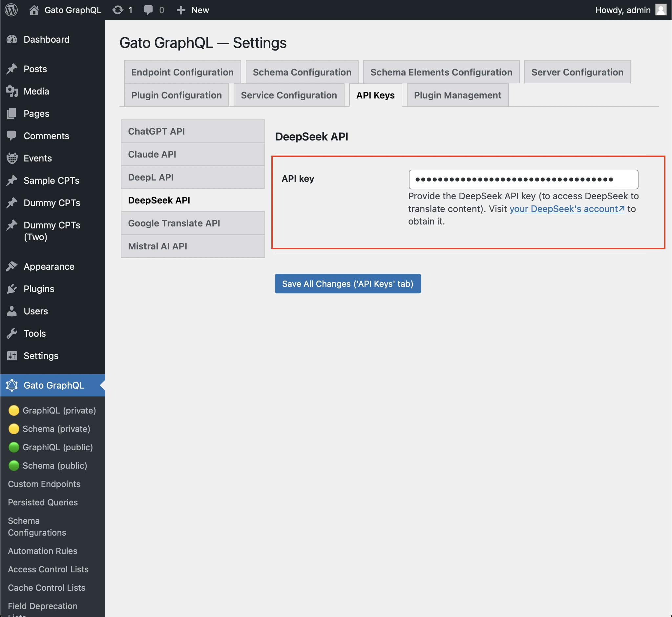672x617 pixels.
Task: Click the Comments bubble icon in sidebar
Action: point(12,136)
